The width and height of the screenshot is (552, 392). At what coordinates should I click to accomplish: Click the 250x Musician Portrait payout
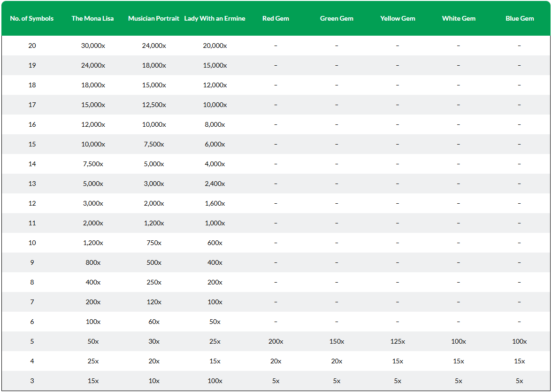154,283
